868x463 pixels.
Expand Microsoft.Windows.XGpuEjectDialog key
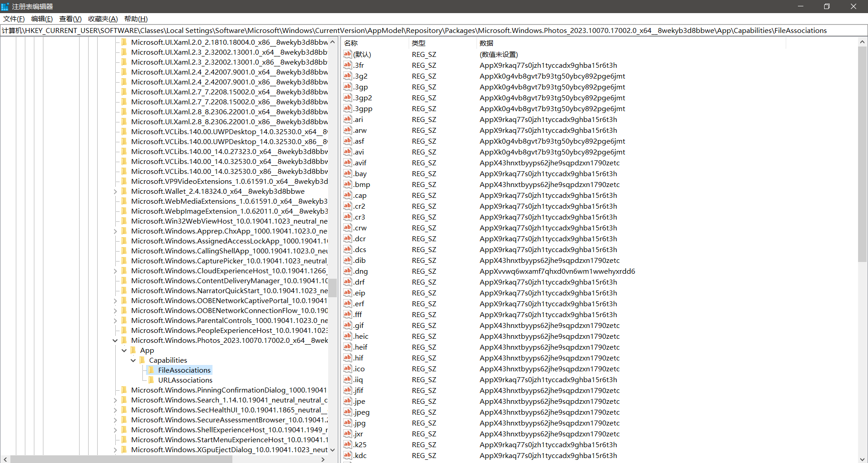coord(115,449)
